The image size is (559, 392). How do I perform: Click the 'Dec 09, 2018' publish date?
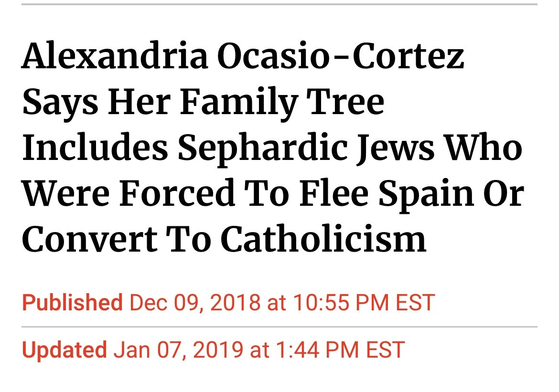tap(195, 303)
